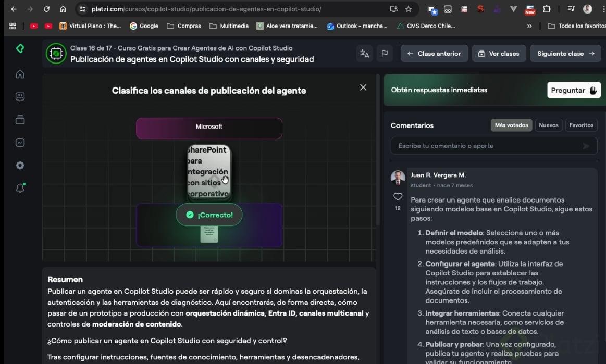Click the V-shaped extension icon
Image resolution: width=606 pixels, height=364 pixels.
(513, 9)
